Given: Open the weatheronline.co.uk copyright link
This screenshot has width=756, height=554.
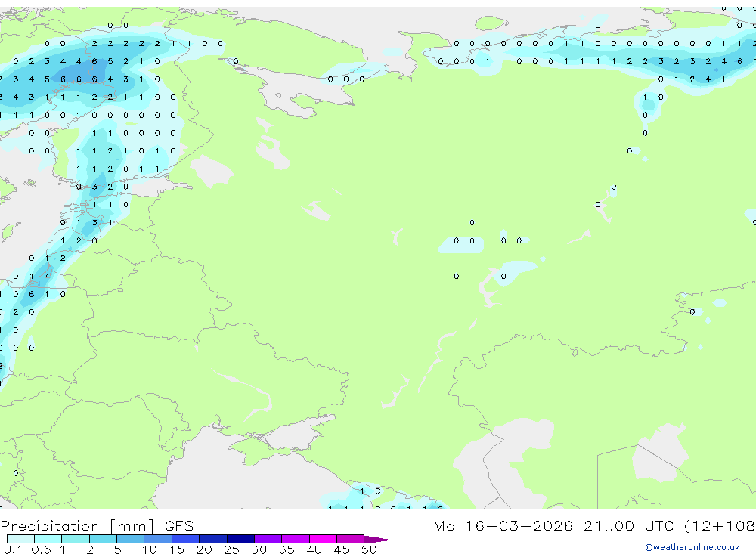Looking at the screenshot, I should (692, 547).
